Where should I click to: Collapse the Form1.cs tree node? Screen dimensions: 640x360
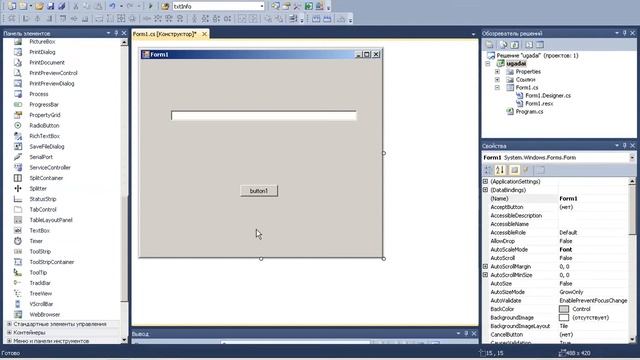(497, 87)
